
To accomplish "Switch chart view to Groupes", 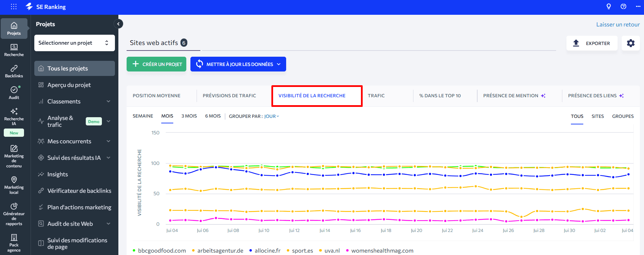I will click(623, 116).
